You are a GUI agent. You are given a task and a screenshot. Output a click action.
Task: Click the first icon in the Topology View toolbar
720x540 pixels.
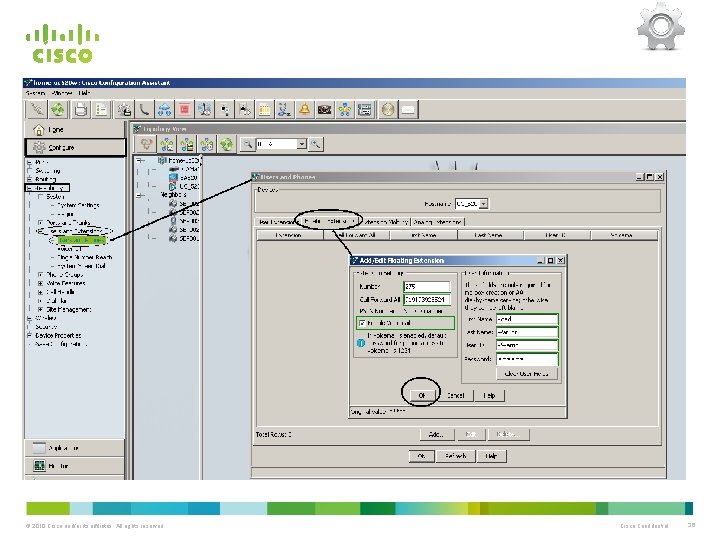click(146, 144)
